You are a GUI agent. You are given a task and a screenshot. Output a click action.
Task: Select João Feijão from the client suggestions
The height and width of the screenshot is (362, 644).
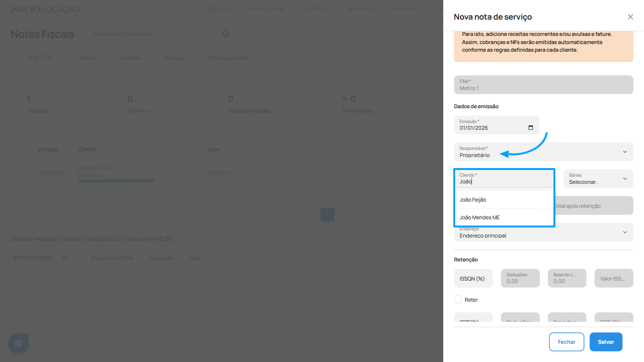coord(504,200)
